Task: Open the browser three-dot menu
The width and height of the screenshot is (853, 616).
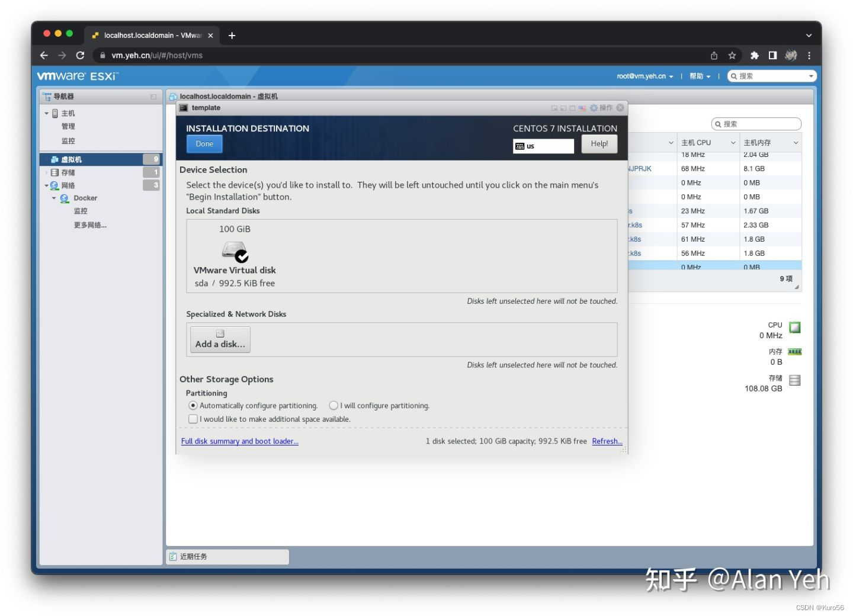Action: tap(809, 55)
